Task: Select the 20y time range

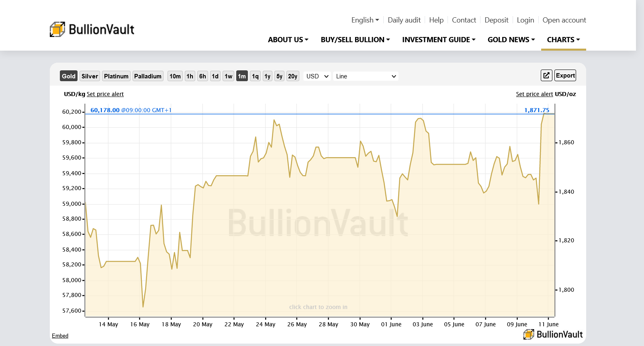Action: point(292,76)
